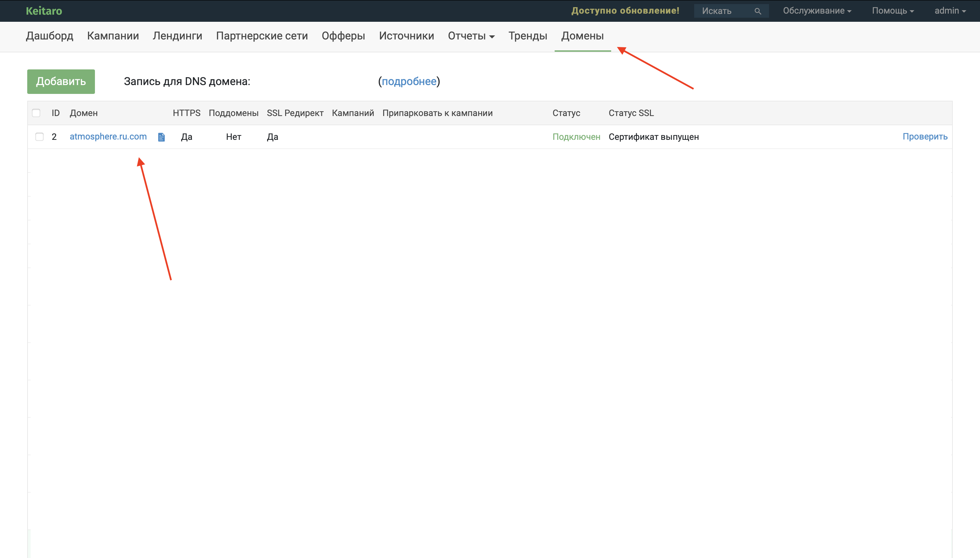Follow the подробнее link
The image size is (980, 558).
pos(409,82)
